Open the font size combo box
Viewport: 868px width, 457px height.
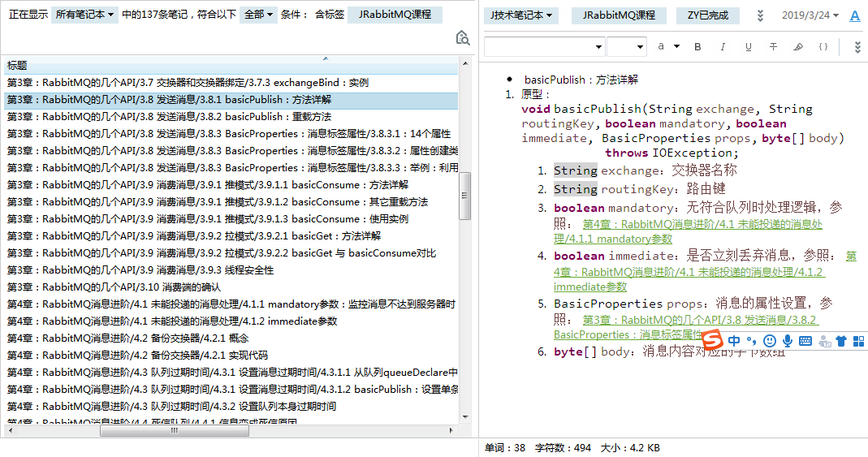627,47
